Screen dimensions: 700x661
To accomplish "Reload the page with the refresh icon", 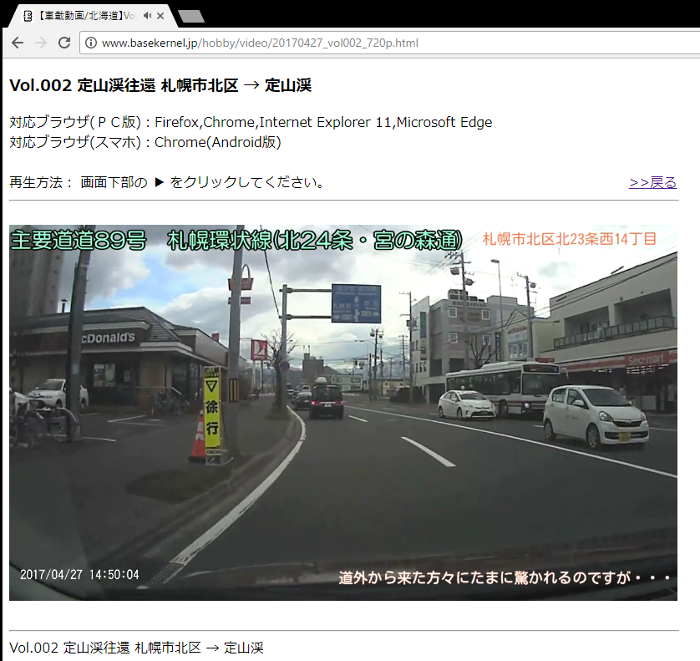I will point(64,43).
